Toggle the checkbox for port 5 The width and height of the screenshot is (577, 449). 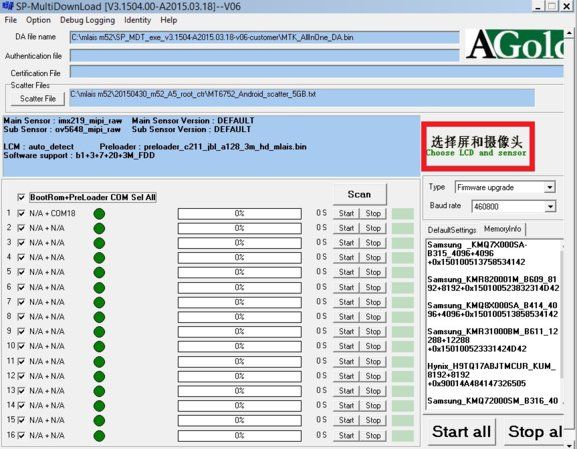coord(21,272)
